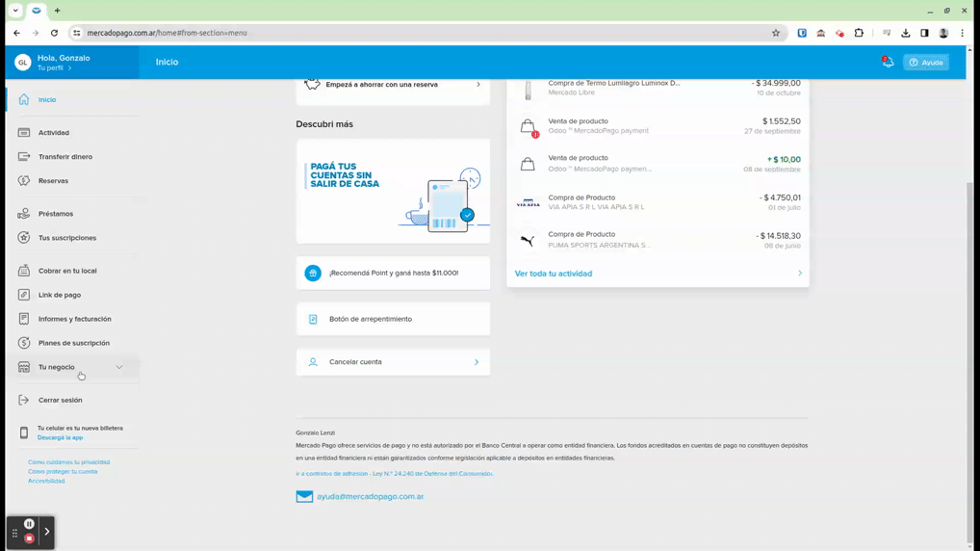Image resolution: width=980 pixels, height=551 pixels.
Task: Select Actividad in the sidebar
Action: tap(53, 133)
